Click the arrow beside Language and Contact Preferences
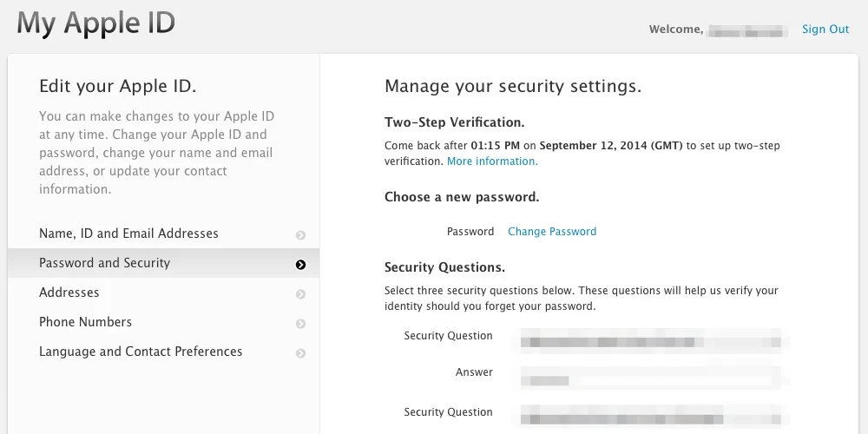 point(300,353)
